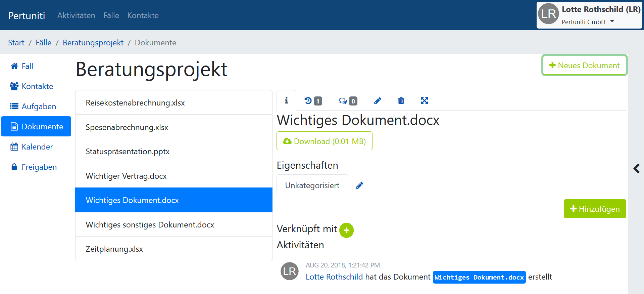Image resolution: width=644 pixels, height=294 pixels.
Task: Click Fälle in the top navigation
Action: (111, 15)
